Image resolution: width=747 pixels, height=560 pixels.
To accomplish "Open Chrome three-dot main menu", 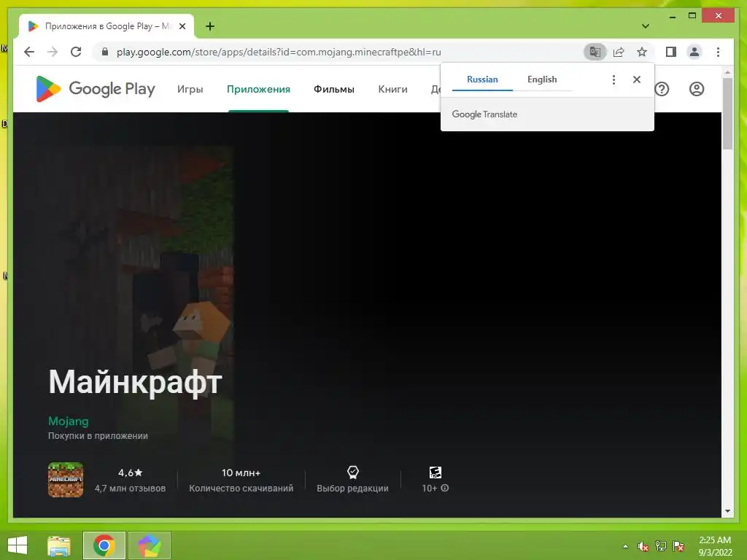I will point(718,52).
